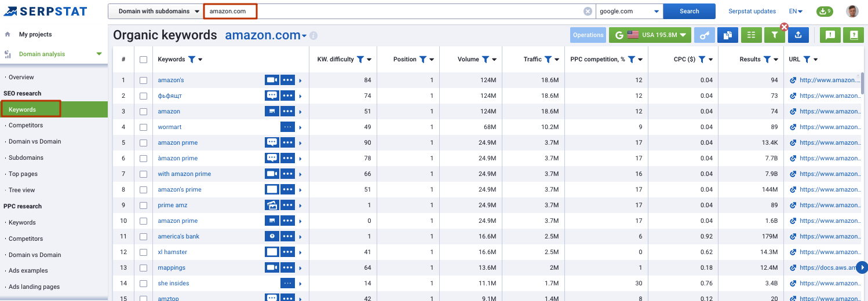Viewport: 868px width, 301px height.
Task: Clear the search field with X icon
Action: click(x=588, y=11)
